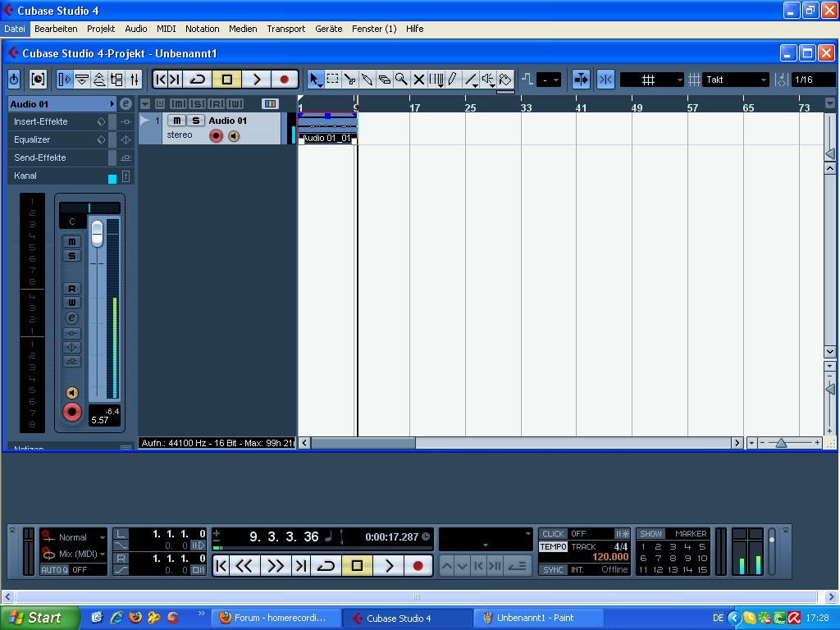Toggle Read automation R in channel strip

point(72,289)
